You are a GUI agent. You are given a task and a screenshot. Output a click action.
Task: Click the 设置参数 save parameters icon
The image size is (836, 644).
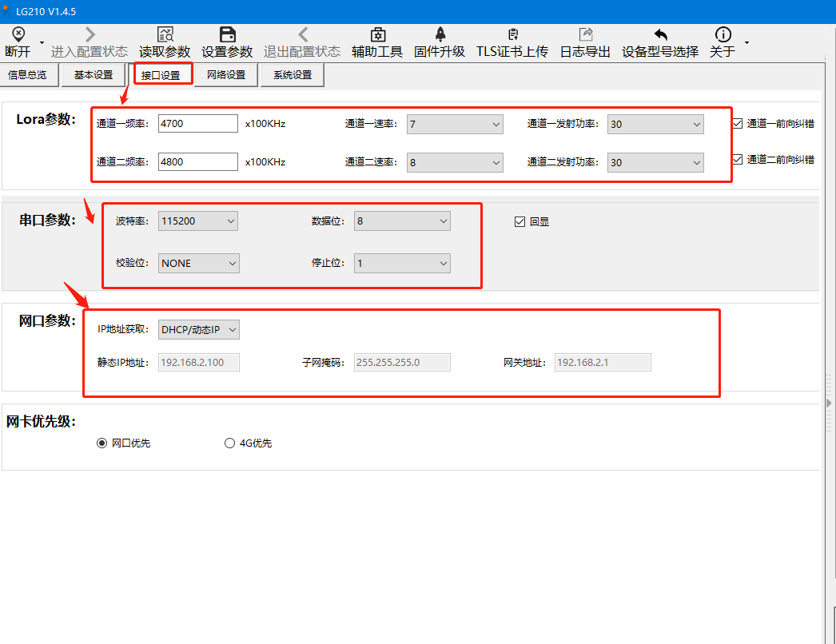click(x=227, y=35)
